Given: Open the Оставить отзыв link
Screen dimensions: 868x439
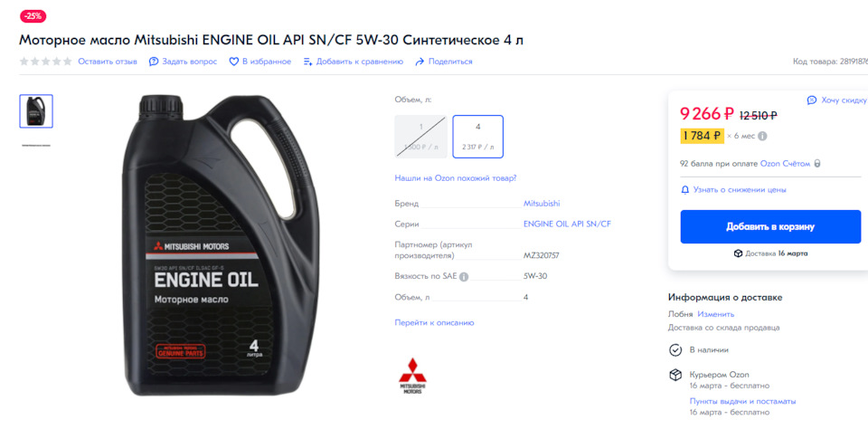Looking at the screenshot, I should pyautogui.click(x=108, y=62).
